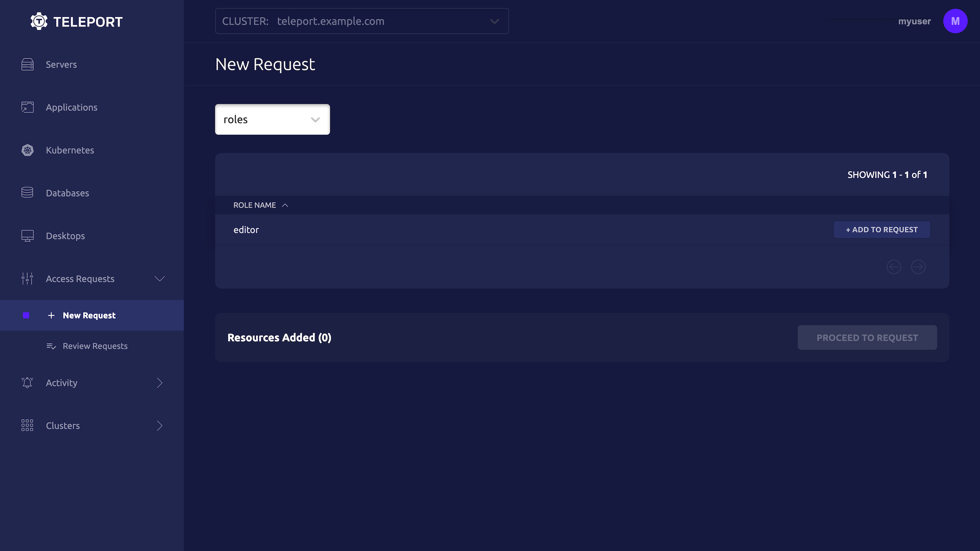
Task: Click the Review Requests menu item
Action: [94, 345]
